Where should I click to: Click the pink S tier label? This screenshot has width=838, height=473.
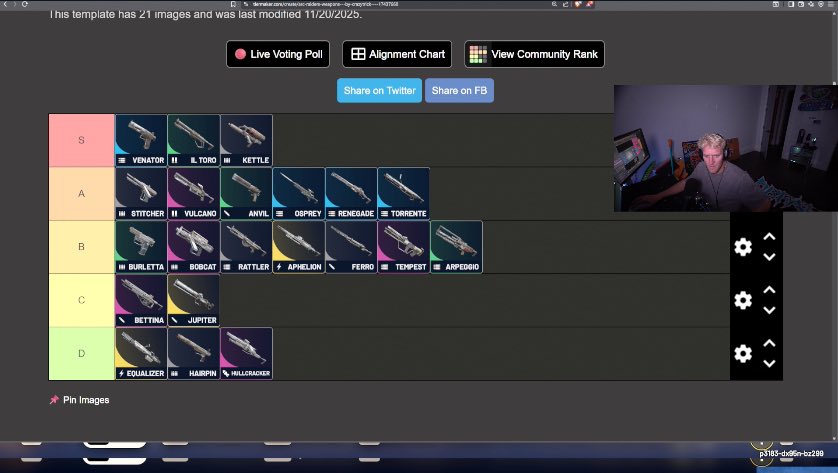coord(82,140)
